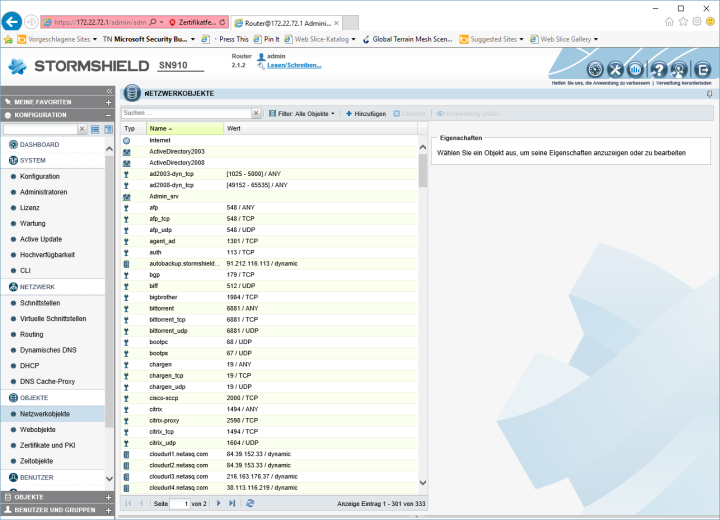
Task: Expand the Benutzer und Gruppen panel
Action: [x=108, y=510]
